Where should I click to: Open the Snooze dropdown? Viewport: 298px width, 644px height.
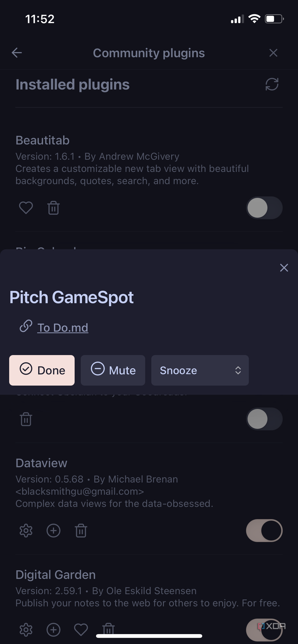(x=200, y=370)
